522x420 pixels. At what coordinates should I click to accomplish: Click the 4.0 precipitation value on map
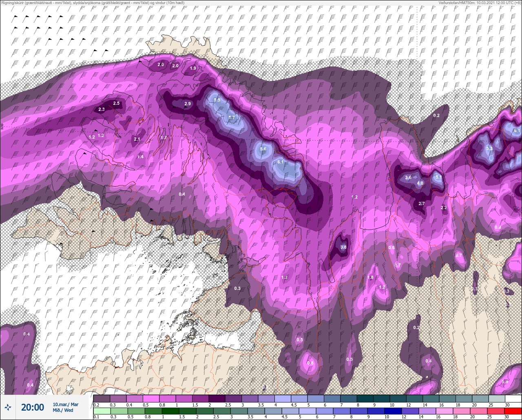tap(420, 183)
